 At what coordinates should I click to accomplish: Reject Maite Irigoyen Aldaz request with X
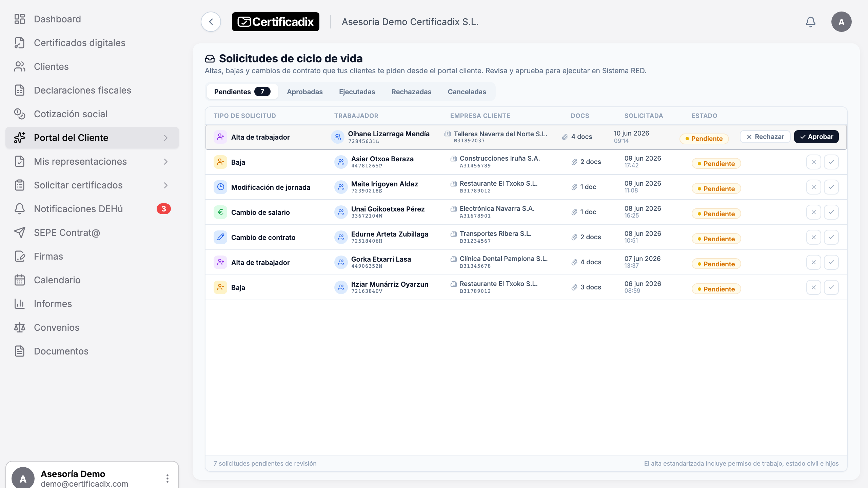813,187
